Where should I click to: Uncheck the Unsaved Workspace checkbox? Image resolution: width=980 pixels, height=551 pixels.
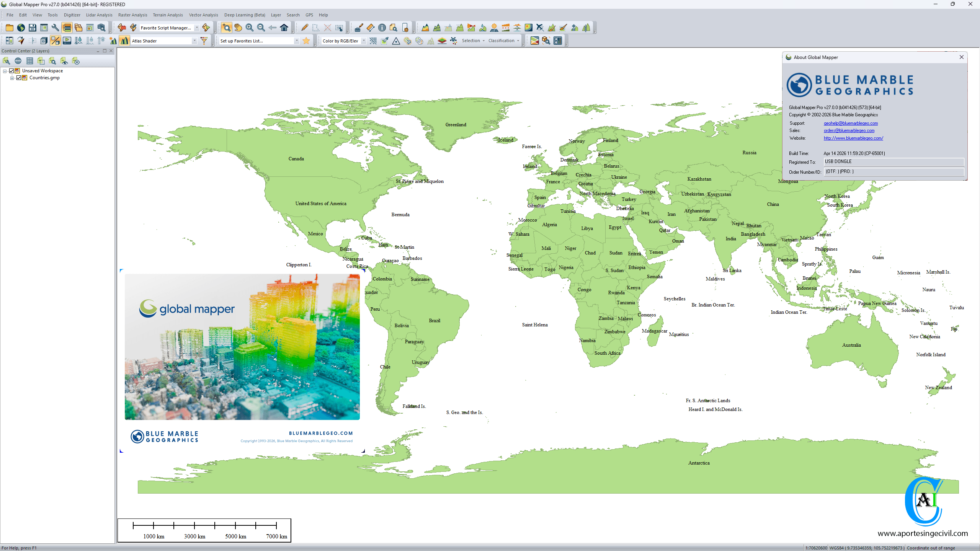(x=11, y=71)
